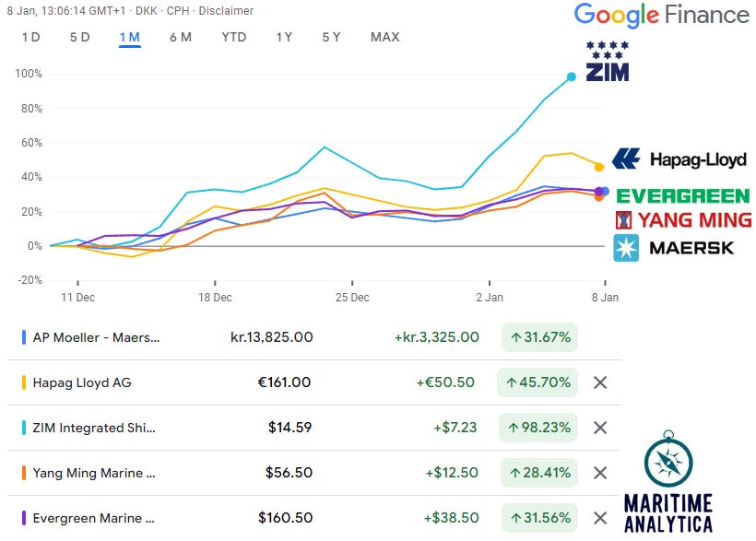Open the ZIM Integrated Shipping row name

pos(94,428)
